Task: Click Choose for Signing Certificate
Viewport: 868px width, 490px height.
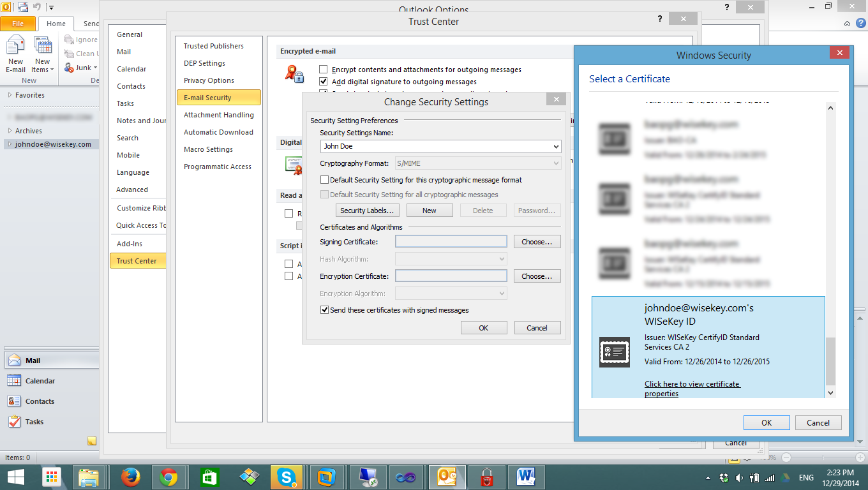Action: click(537, 242)
